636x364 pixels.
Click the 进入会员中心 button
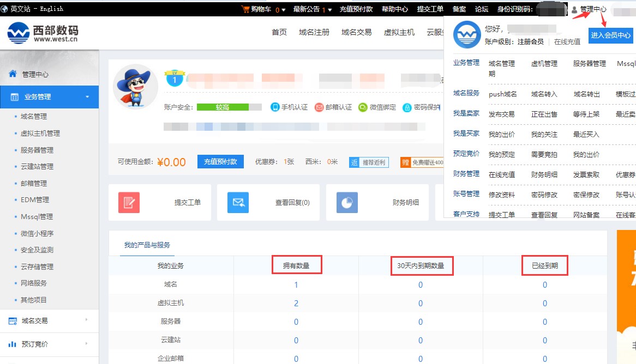(x=611, y=35)
